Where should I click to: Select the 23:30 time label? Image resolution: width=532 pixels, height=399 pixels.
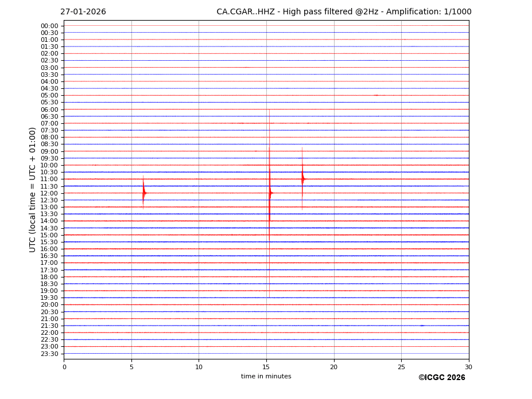coord(49,354)
